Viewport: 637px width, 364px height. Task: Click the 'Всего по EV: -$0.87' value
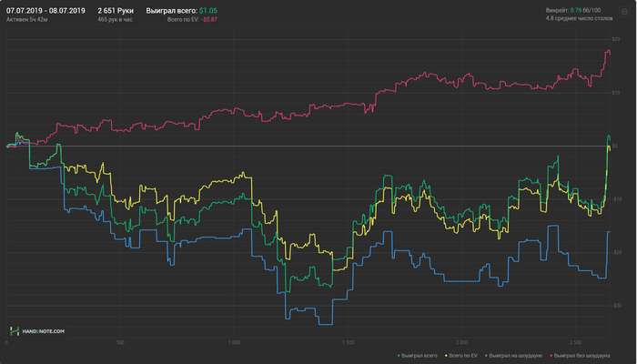point(192,19)
